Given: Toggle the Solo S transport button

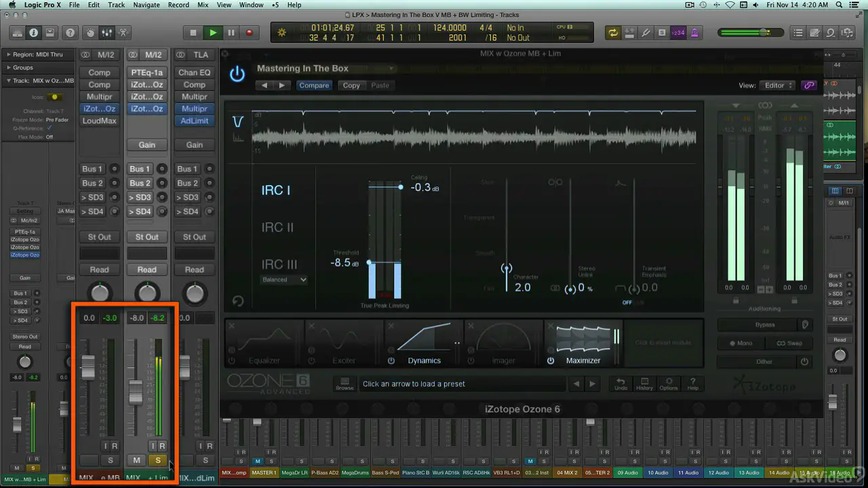Looking at the screenshot, I should [x=662, y=33].
